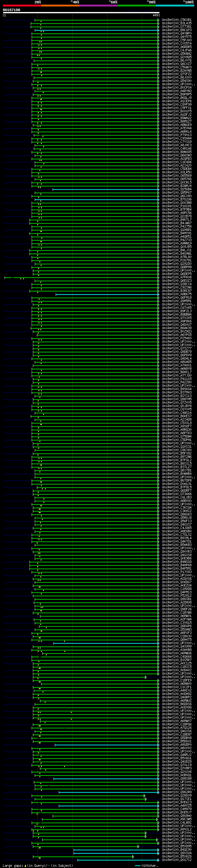The width and height of the screenshot is (197, 868).
Task: Select hit label UniRef100_B4QC90
Action: tap(176, 850)
